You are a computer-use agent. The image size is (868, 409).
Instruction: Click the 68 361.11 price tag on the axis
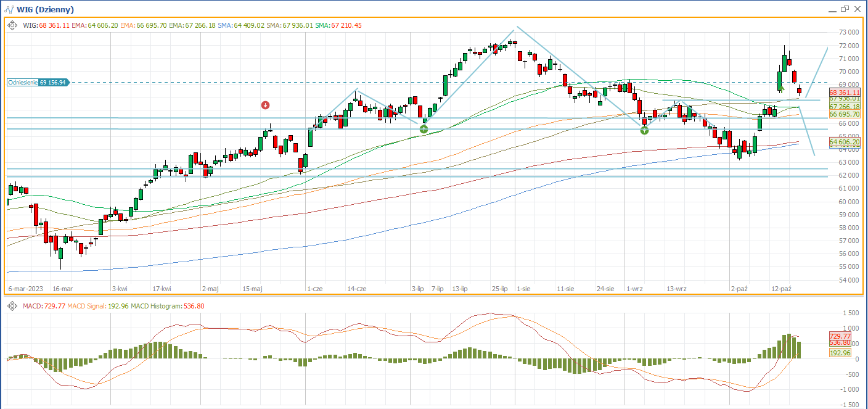click(844, 92)
